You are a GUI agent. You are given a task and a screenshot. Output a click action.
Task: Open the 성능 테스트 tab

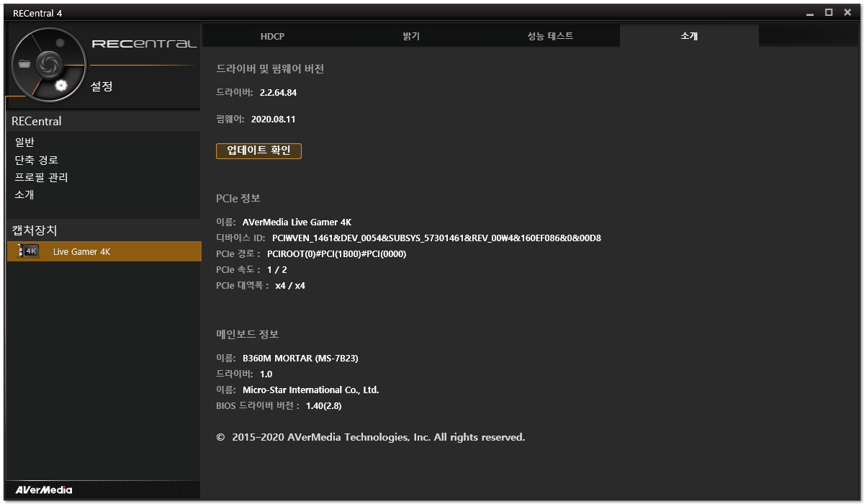click(550, 36)
